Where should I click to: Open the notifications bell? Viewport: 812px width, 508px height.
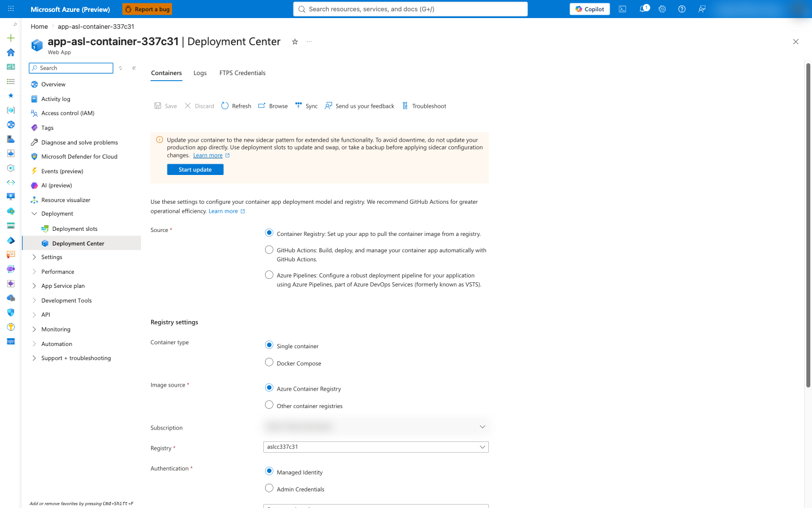643,9
